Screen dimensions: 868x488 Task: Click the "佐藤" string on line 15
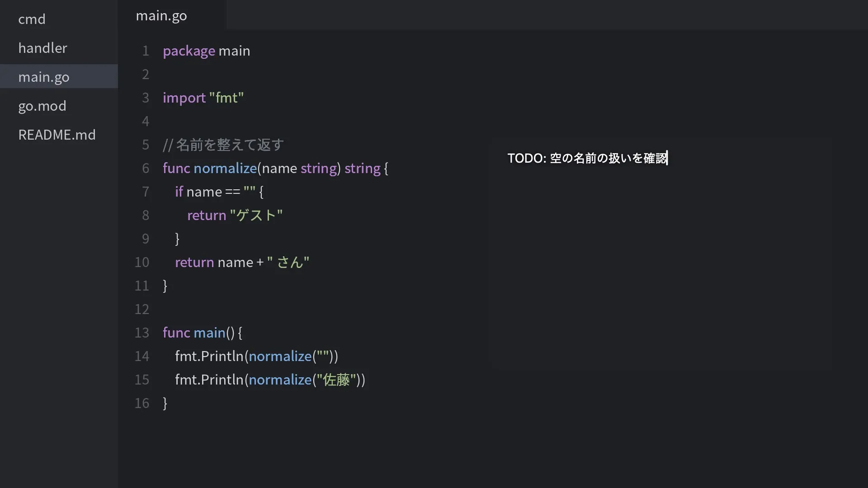coord(336,380)
